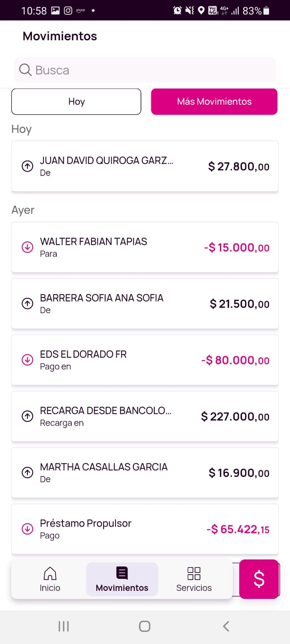Tap the Inicio house icon
Screen dimensions: 290x644
click(50, 573)
